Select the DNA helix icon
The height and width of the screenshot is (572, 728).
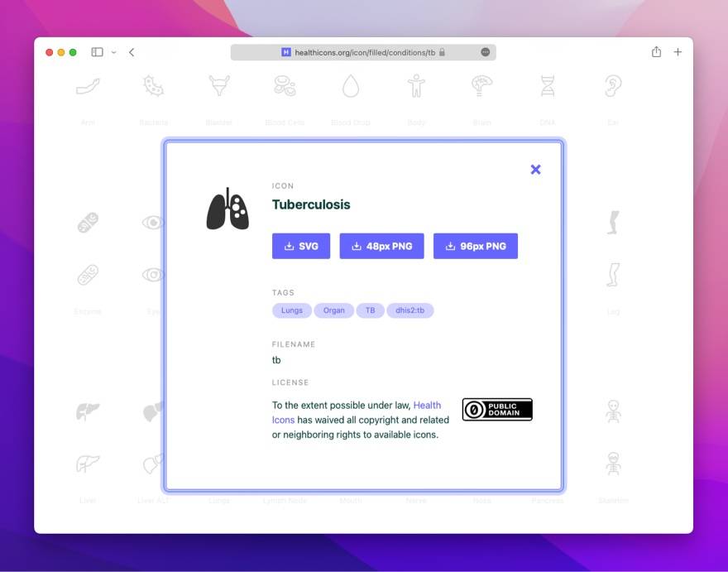(x=548, y=86)
